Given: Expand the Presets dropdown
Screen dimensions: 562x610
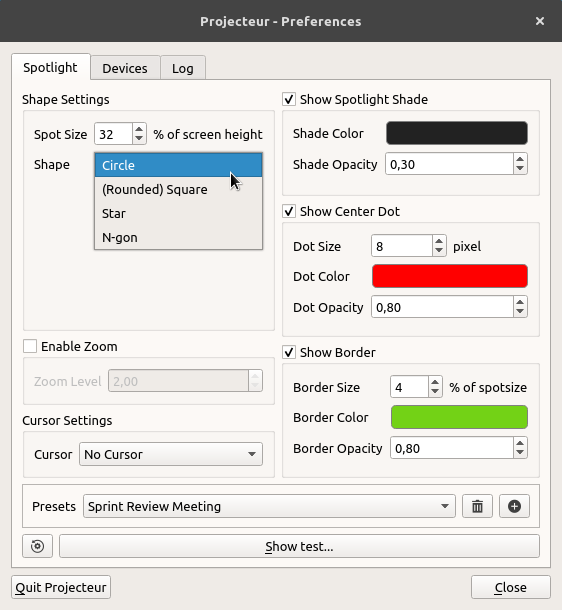Looking at the screenshot, I should [x=269, y=506].
